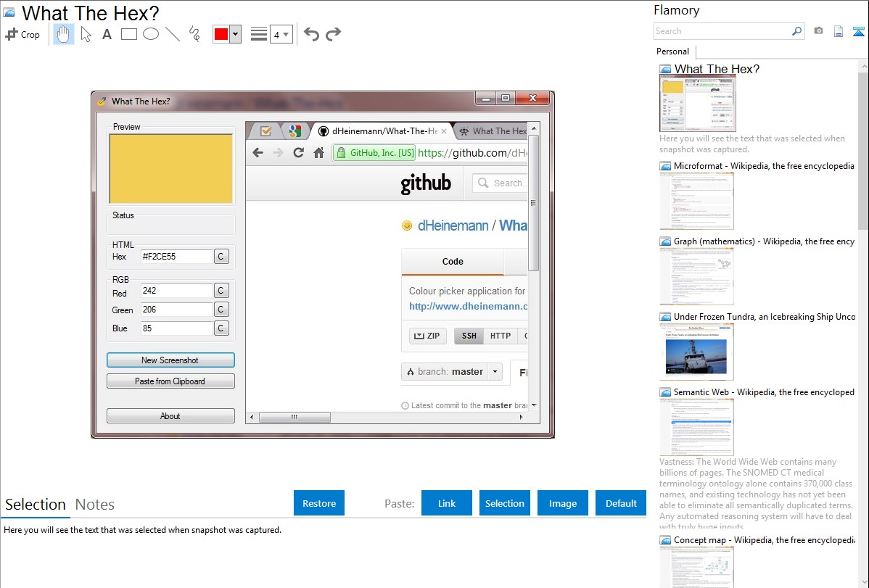Open the Under Frozen Tundra snapshot thumbnail
The image size is (869, 588).
pyautogui.click(x=696, y=352)
